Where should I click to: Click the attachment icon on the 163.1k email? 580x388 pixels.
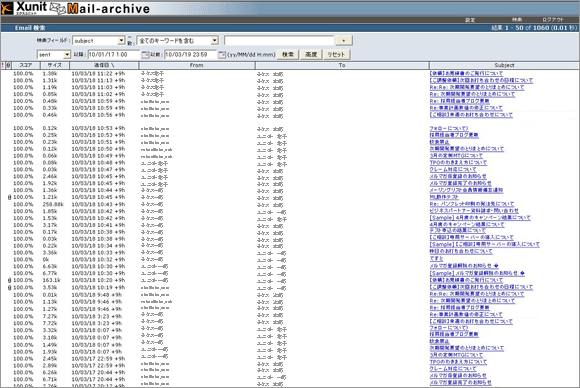click(x=9, y=280)
